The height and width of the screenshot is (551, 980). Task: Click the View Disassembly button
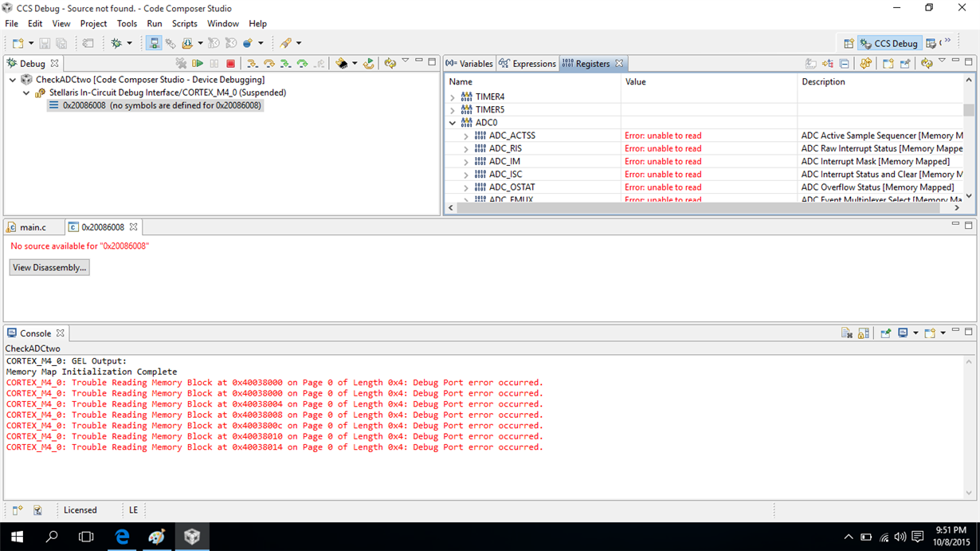tap(49, 267)
